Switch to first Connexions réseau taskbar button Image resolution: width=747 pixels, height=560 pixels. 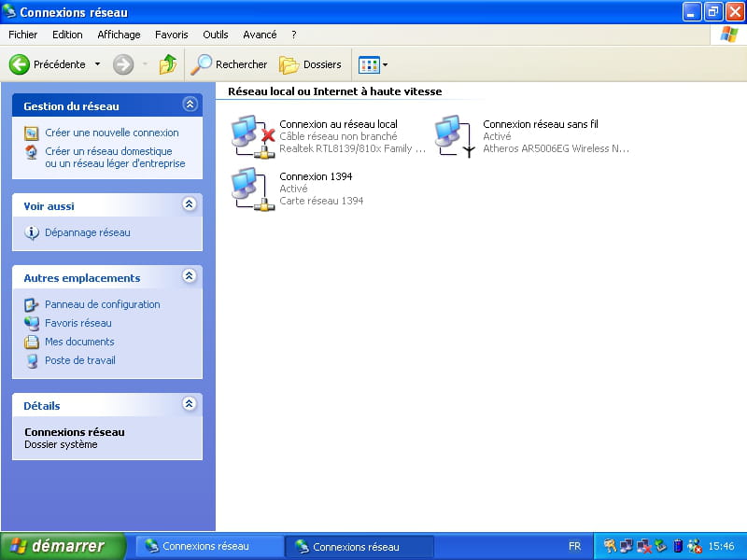[209, 546]
